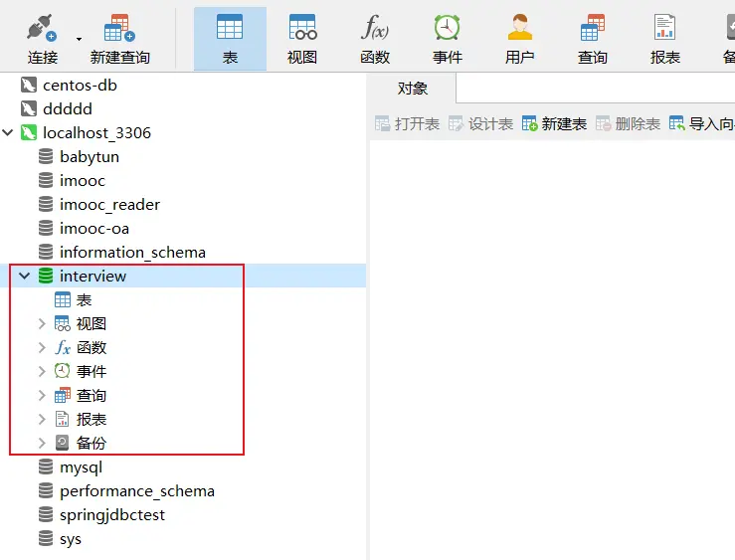This screenshot has height=560, width=735.
Task: Expand the 报表 node under interview
Action: [x=42, y=420]
